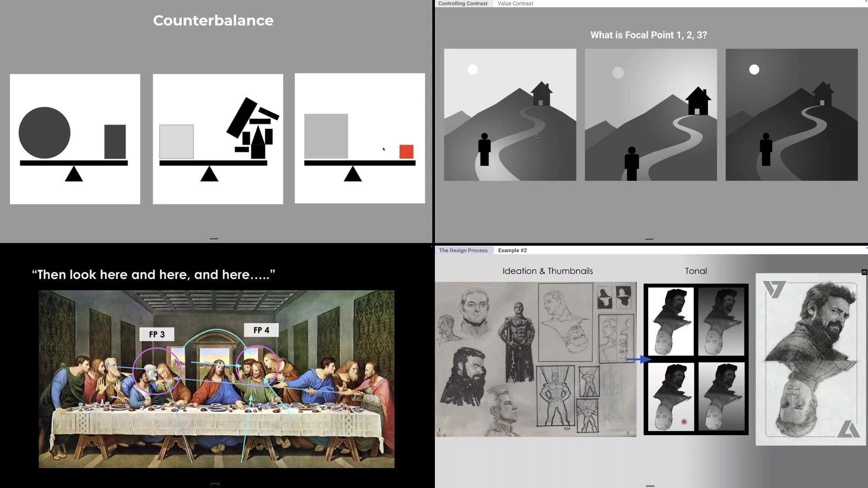Select the top-right tonal thumbnail
Image resolution: width=868 pixels, height=488 pixels.
[721, 321]
